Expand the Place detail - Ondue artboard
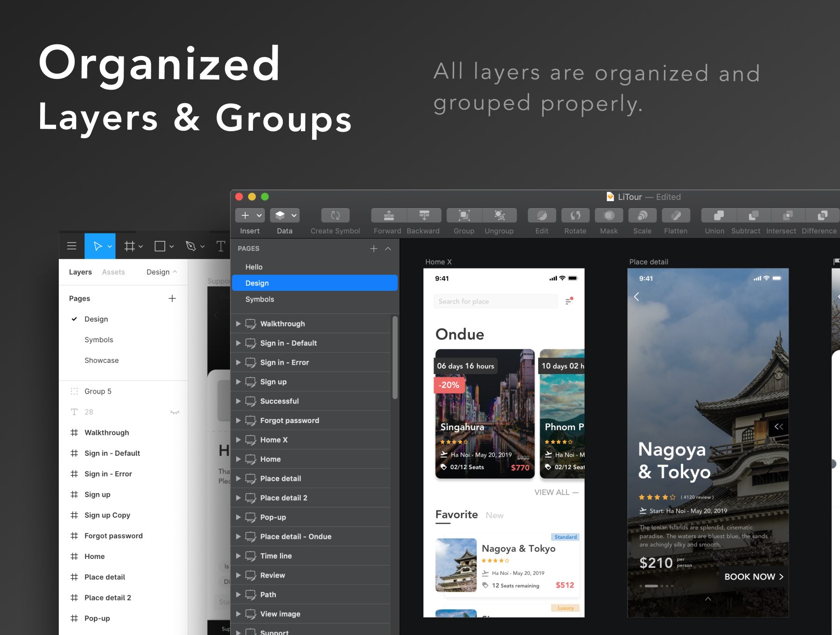This screenshot has height=635, width=840. pos(238,536)
